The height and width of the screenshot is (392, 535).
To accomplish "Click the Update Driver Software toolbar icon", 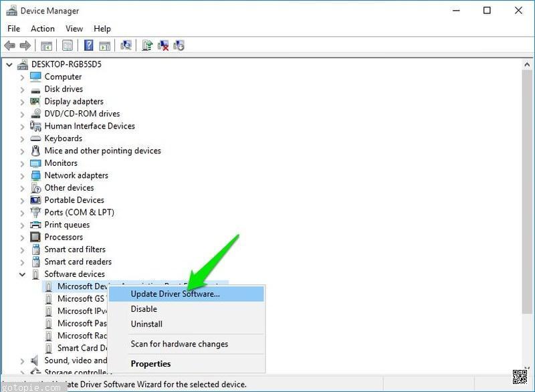I will pos(147,45).
